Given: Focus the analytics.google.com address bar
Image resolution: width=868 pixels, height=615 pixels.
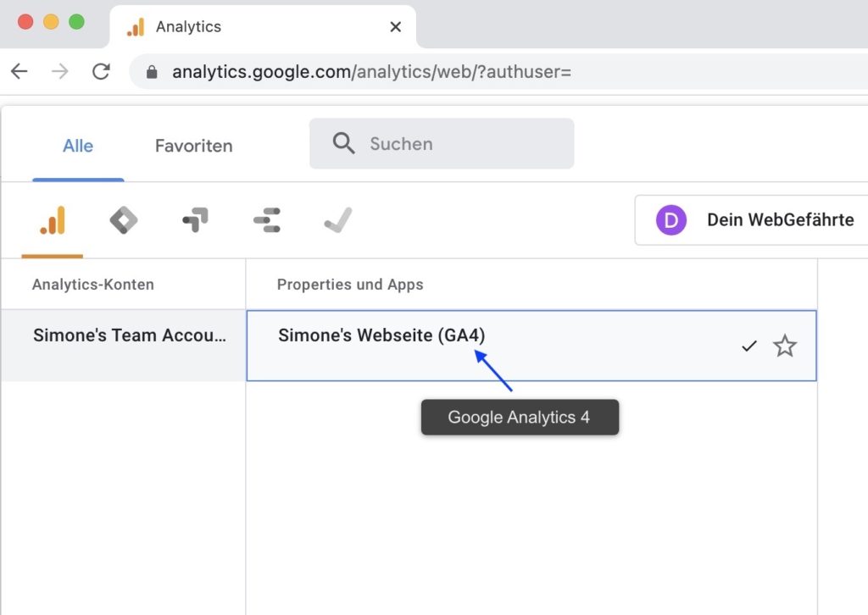Looking at the screenshot, I should (498, 72).
